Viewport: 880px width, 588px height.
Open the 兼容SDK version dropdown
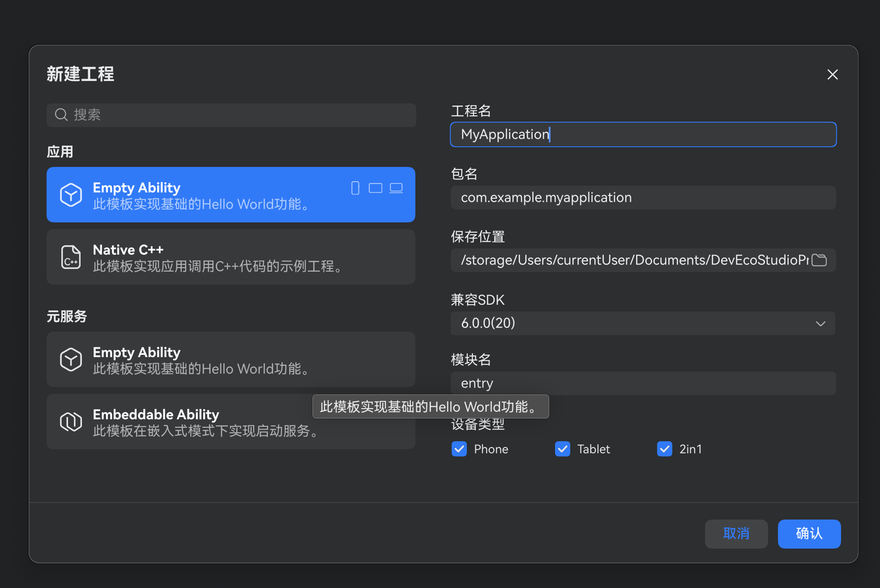[x=821, y=323]
